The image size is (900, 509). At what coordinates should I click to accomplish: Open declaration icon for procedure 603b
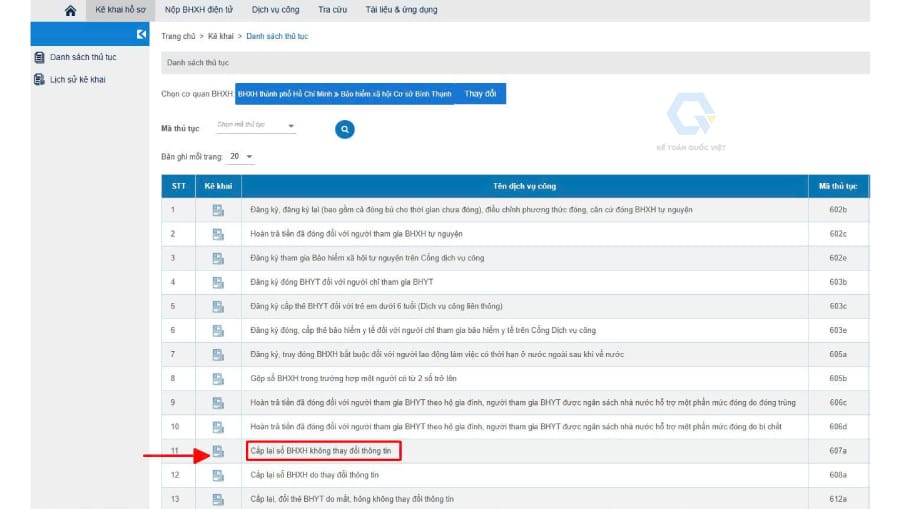pos(218,282)
